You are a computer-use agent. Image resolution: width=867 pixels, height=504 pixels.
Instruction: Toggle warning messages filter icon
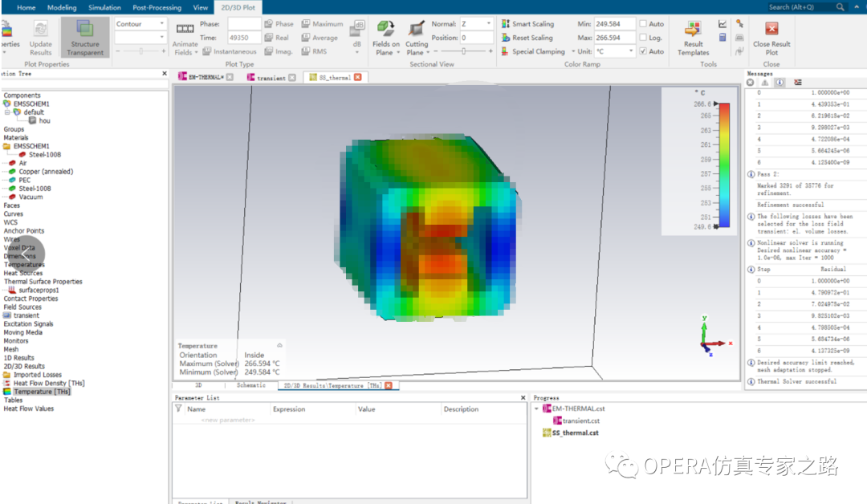pos(765,83)
